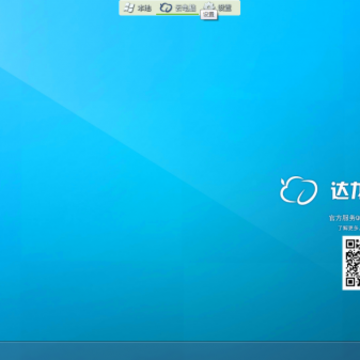Click the leaf stem of cloud logo
360x360 pixels.
(x=283, y=182)
